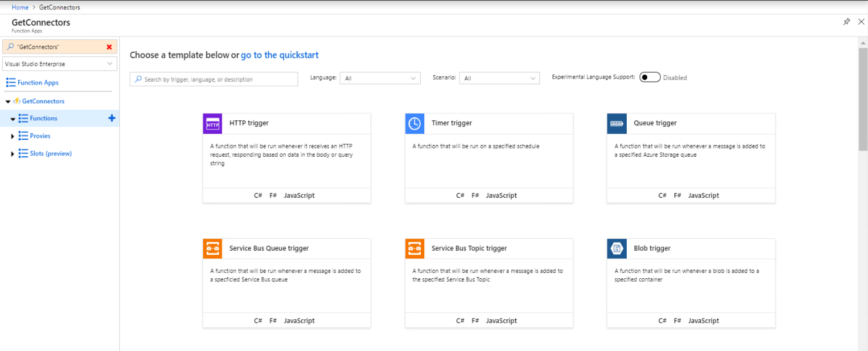Screen dimensions: 868x351
Task: Open the Language dropdown
Action: (380, 78)
